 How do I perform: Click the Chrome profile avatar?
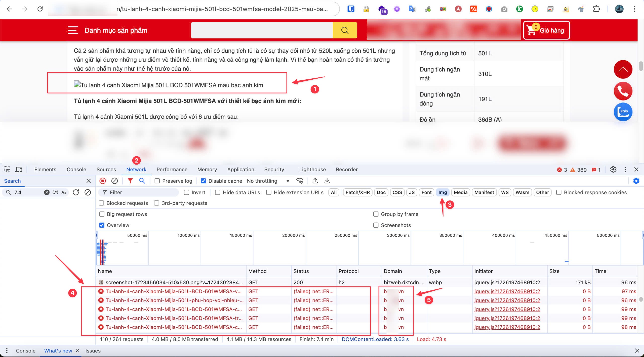(x=619, y=9)
